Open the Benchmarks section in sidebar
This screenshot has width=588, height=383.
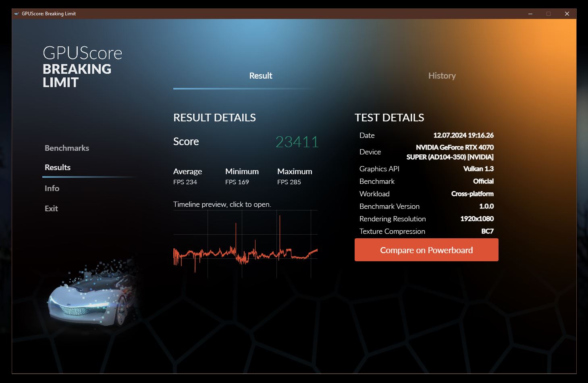coord(67,148)
